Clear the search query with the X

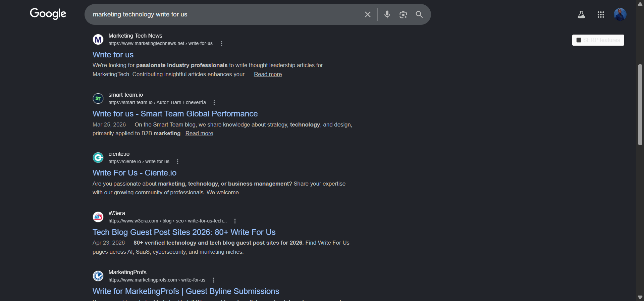(368, 14)
